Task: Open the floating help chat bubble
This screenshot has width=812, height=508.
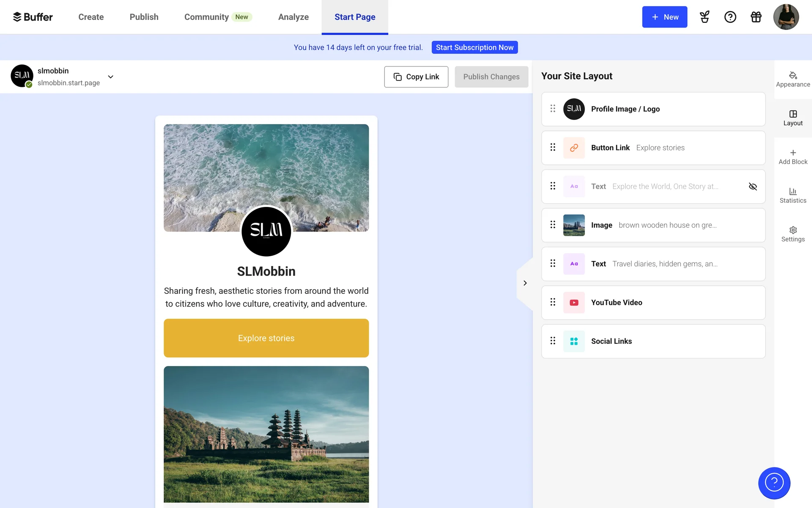Action: (x=774, y=483)
